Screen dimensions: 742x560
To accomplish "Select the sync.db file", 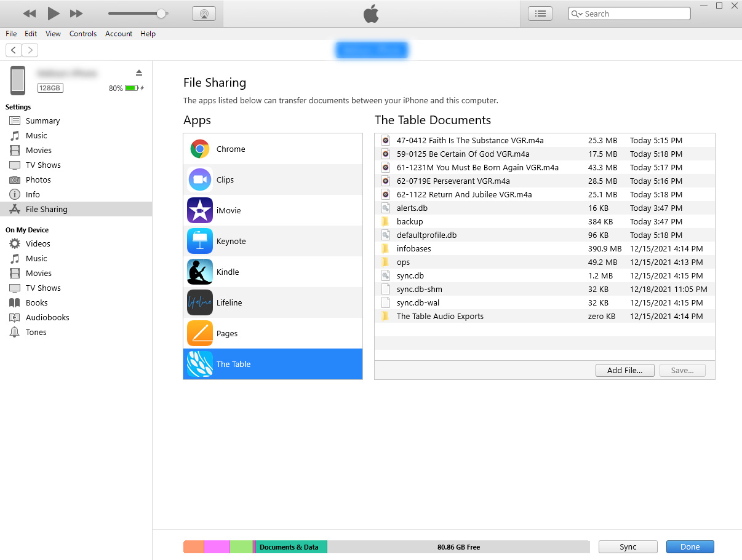I will coord(545,275).
